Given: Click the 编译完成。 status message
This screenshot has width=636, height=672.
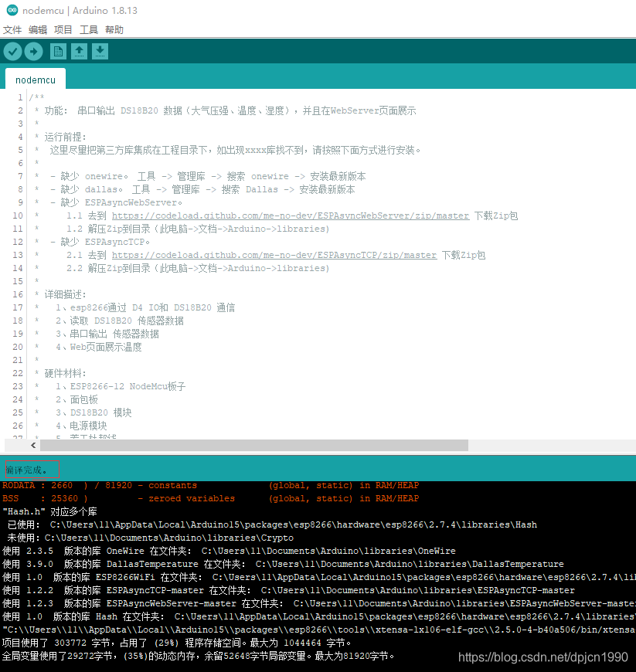Looking at the screenshot, I should click(26, 470).
